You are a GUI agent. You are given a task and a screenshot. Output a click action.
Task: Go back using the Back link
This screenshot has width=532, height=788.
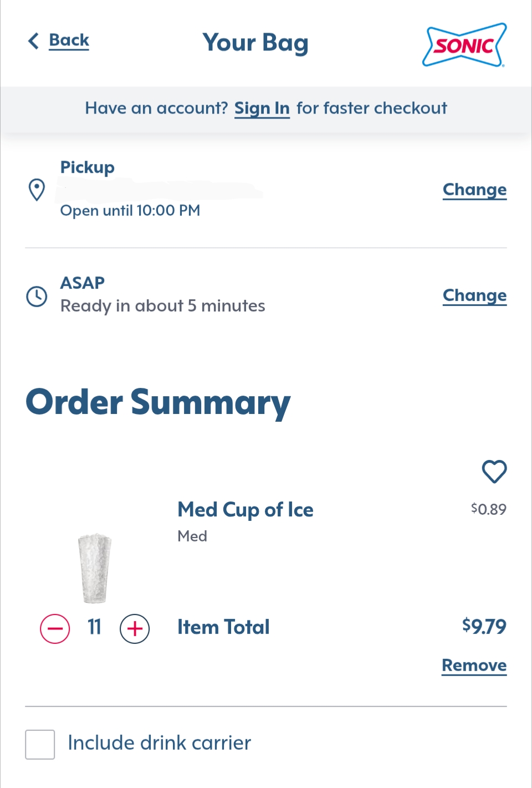[69, 40]
